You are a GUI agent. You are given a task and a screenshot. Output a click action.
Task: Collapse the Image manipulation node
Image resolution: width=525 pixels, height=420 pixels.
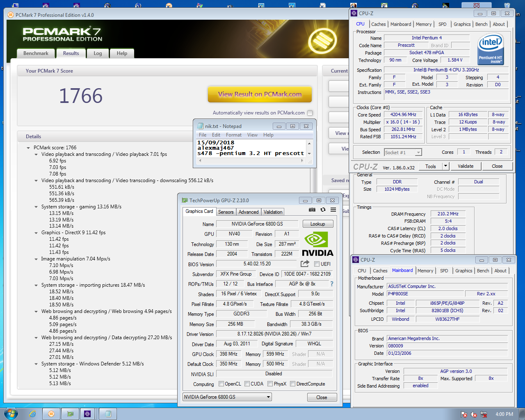click(x=36, y=259)
